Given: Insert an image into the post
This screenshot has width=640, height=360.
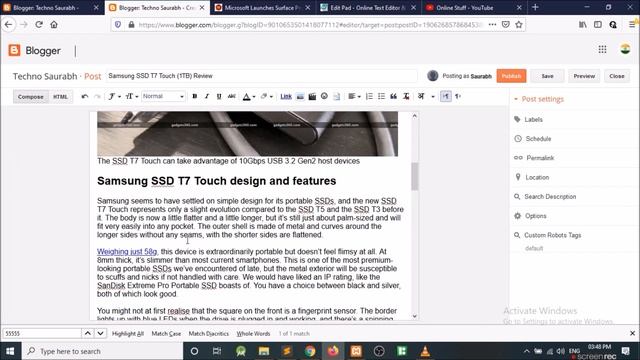Looking at the screenshot, I should [x=300, y=97].
